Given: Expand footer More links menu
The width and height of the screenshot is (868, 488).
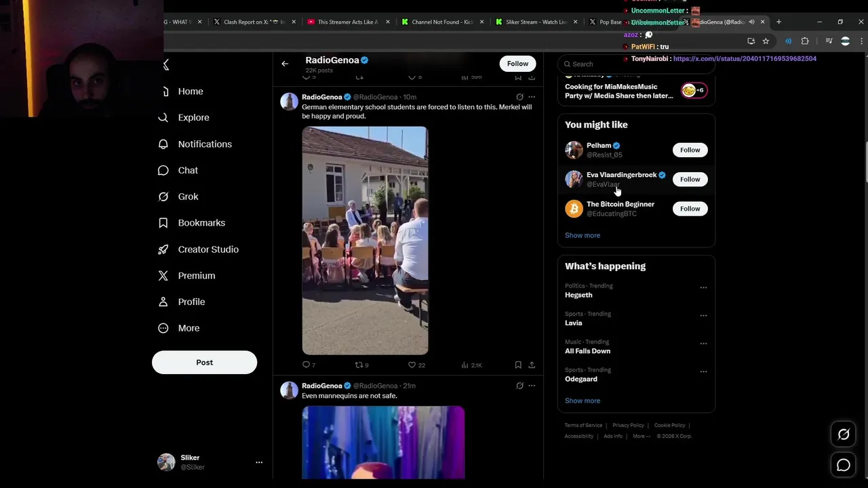Looking at the screenshot, I should coord(642,436).
